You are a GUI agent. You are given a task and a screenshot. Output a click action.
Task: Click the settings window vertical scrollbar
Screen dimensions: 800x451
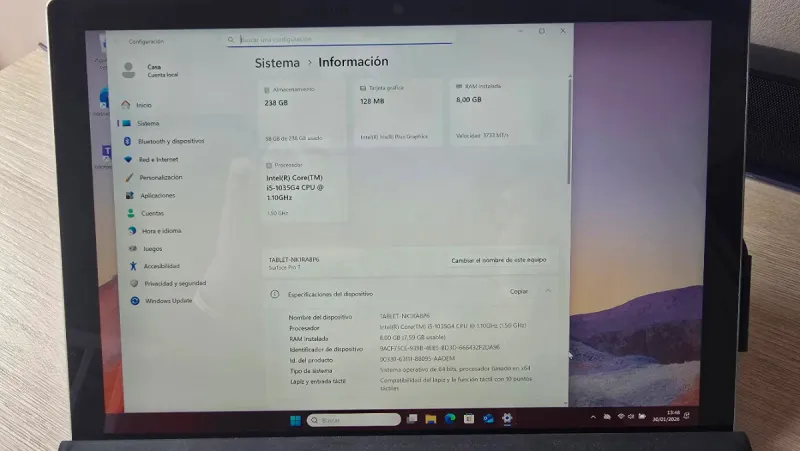(x=569, y=133)
